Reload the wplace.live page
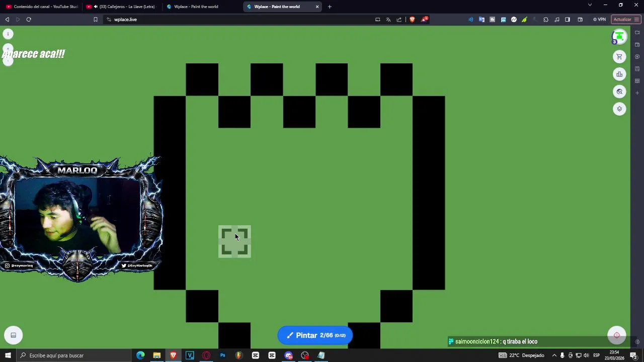The height and width of the screenshot is (362, 644). [x=29, y=20]
